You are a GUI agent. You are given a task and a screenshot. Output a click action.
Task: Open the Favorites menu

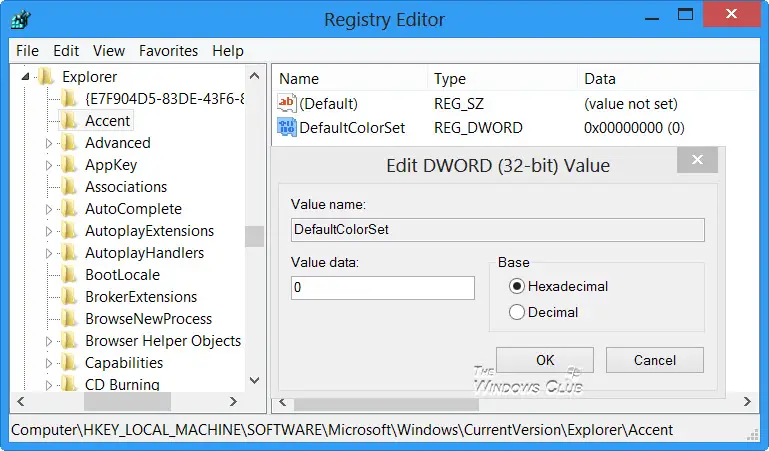168,51
